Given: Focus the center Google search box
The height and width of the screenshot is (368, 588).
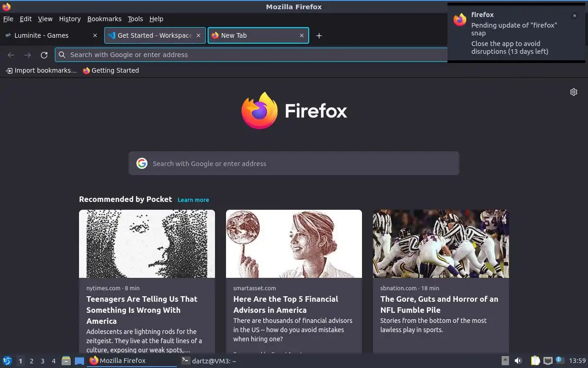Looking at the screenshot, I should click(294, 163).
